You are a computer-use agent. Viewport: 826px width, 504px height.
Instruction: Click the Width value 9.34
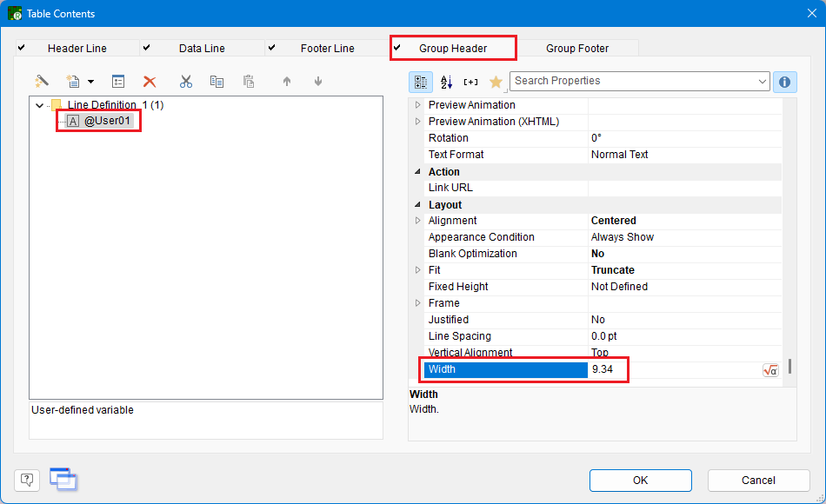point(603,369)
